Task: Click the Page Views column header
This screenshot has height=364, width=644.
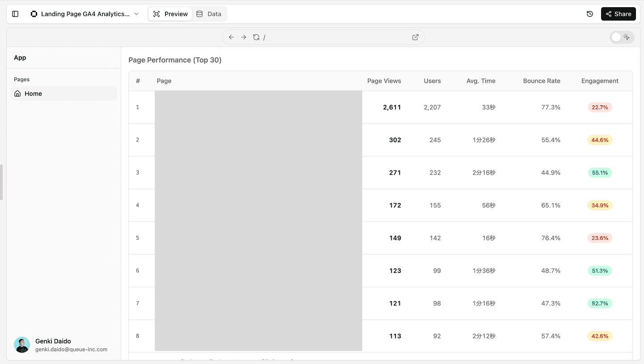Action: 384,81
